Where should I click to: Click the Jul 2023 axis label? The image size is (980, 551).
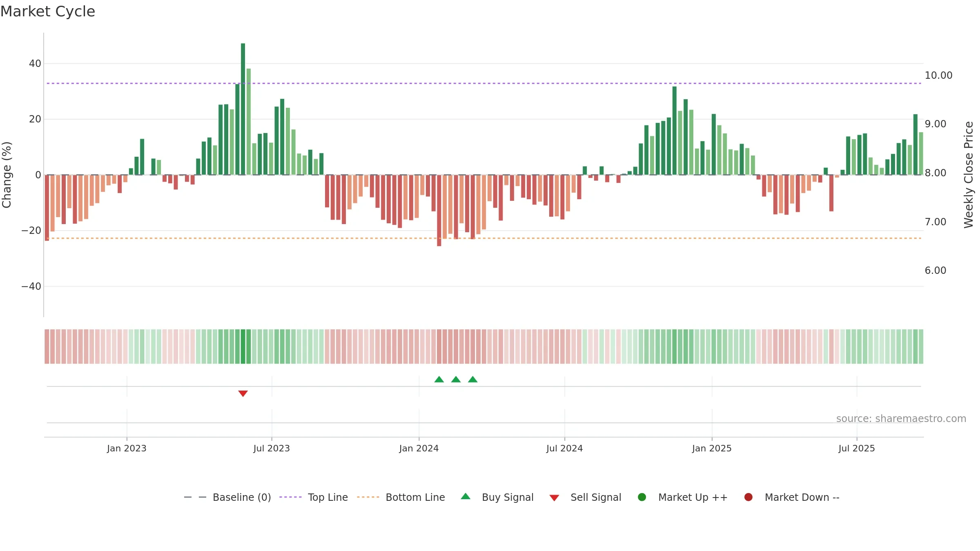click(x=272, y=448)
